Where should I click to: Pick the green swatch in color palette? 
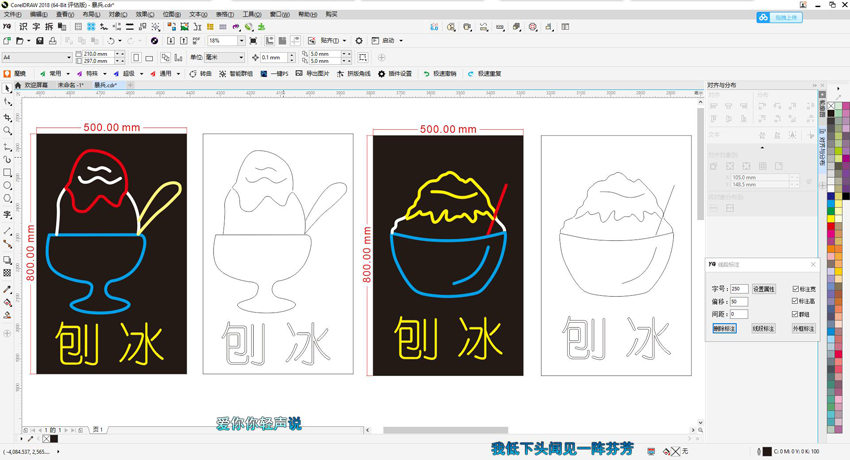pos(831,211)
